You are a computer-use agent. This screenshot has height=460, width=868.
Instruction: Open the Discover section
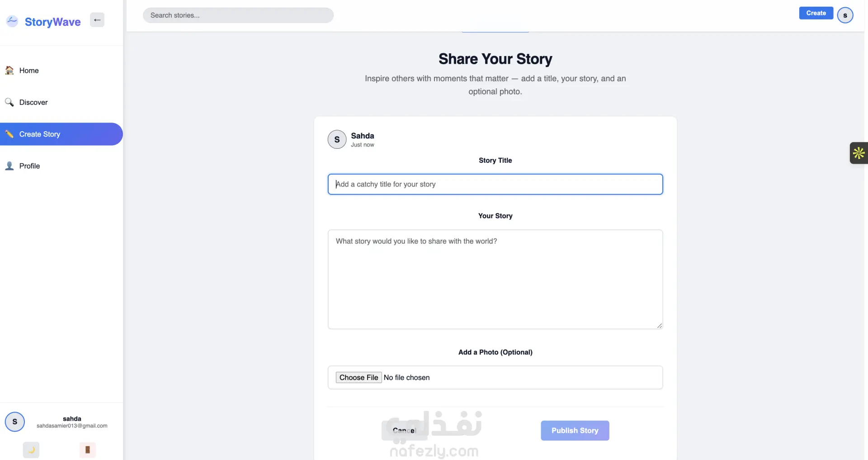(33, 102)
